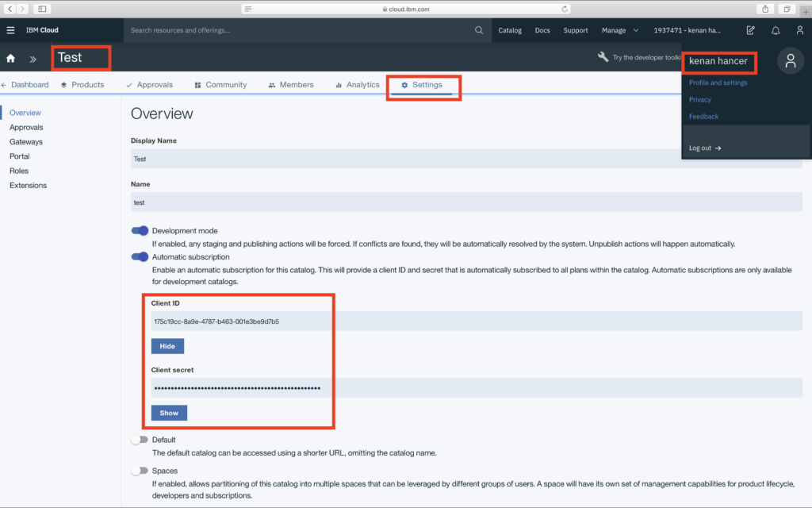
Task: Open the Members tab
Action: click(290, 85)
